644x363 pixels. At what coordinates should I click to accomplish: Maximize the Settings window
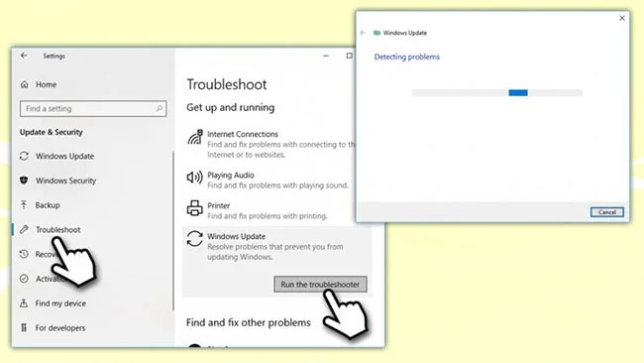[x=349, y=56]
